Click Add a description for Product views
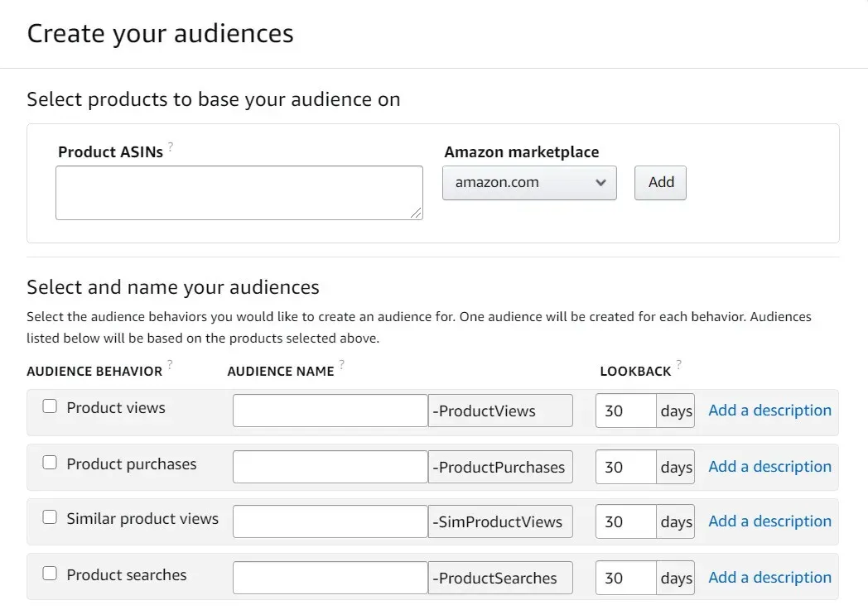 (769, 411)
